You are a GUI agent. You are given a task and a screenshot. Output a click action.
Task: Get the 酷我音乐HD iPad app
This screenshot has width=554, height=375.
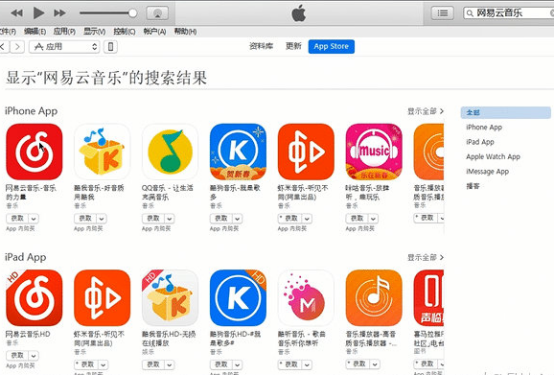tap(153, 364)
